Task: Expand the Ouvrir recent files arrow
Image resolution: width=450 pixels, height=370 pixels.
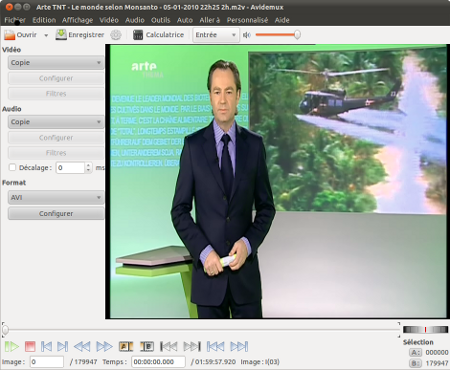Action: tap(46, 35)
